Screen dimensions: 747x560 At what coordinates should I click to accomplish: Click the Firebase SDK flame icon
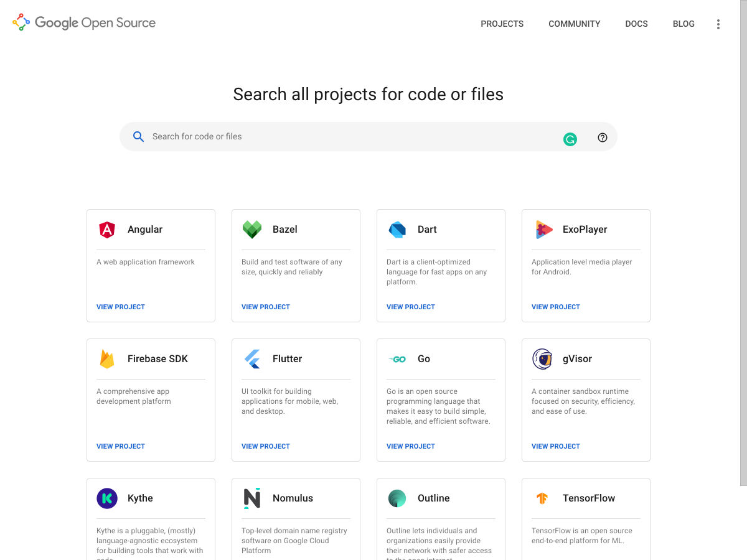[107, 359]
